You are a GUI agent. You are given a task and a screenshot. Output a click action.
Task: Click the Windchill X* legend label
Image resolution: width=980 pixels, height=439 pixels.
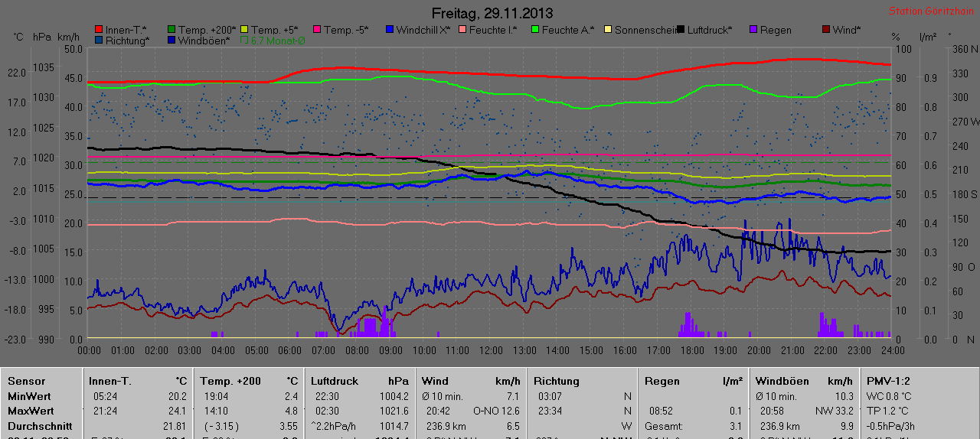[423, 30]
